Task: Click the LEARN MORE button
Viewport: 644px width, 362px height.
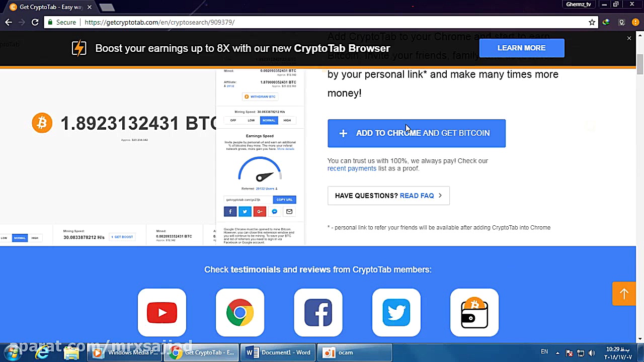Action: [522, 48]
